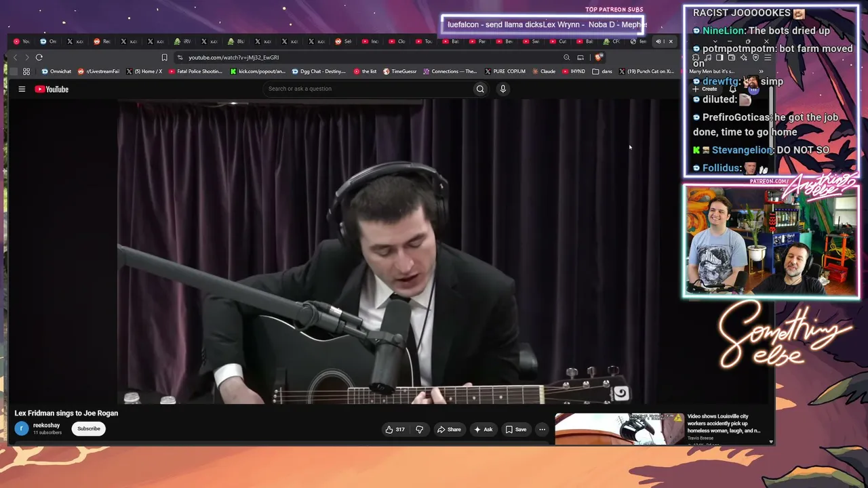Go forward with the browser forward arrow

(x=26, y=58)
